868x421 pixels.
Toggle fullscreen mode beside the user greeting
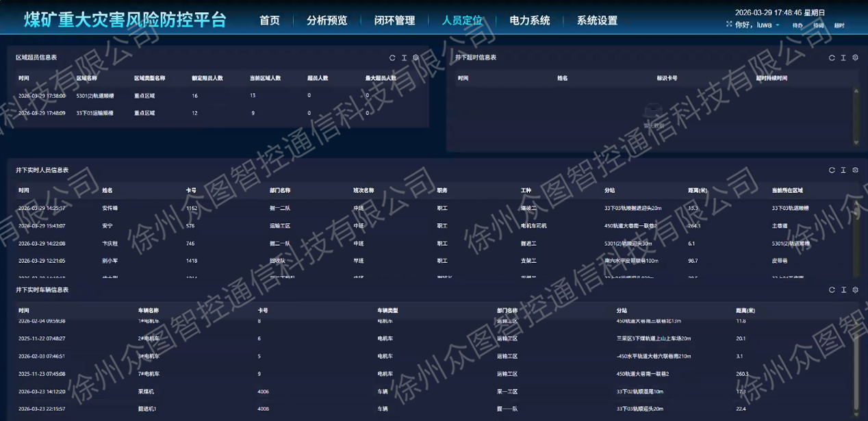[728, 24]
